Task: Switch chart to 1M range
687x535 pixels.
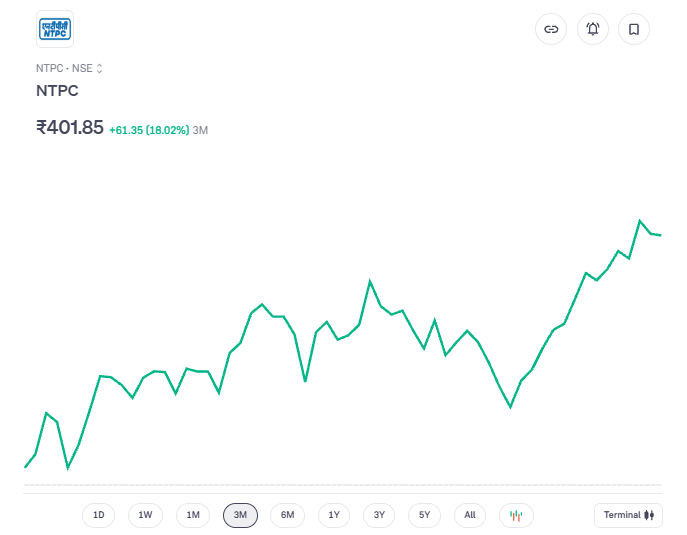Action: (x=193, y=515)
